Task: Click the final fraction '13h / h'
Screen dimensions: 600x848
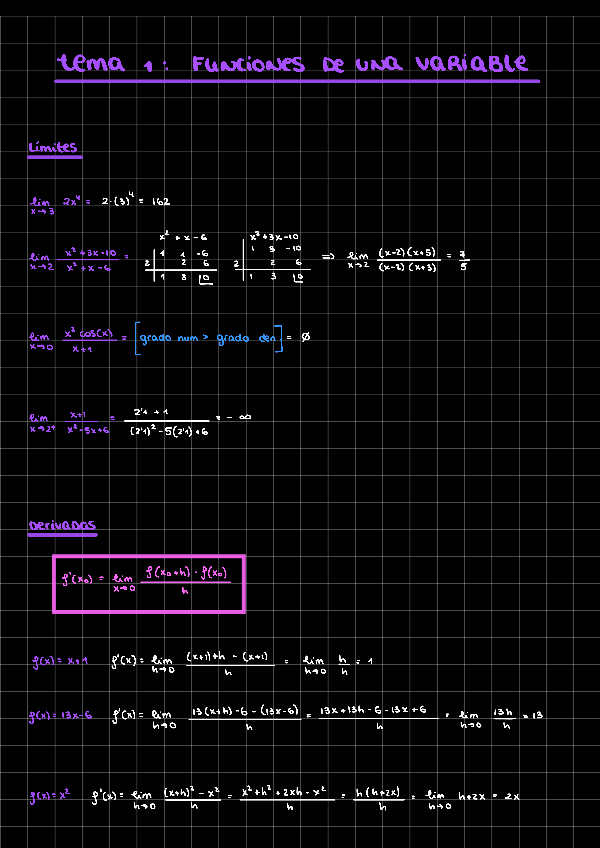Action: pos(503,719)
